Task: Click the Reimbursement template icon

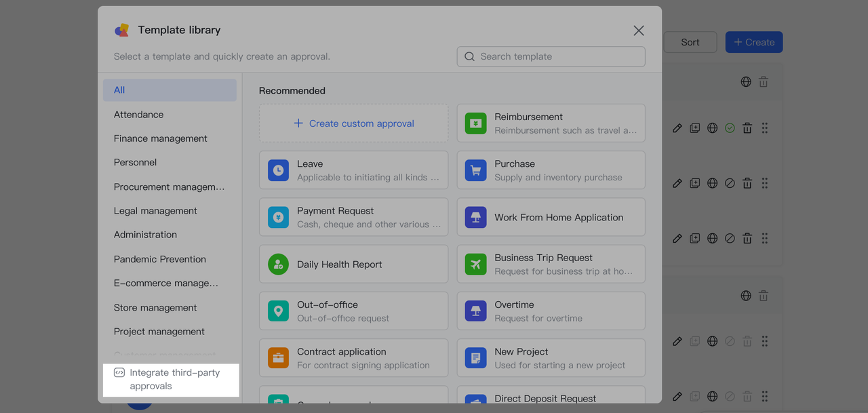Action: point(475,123)
